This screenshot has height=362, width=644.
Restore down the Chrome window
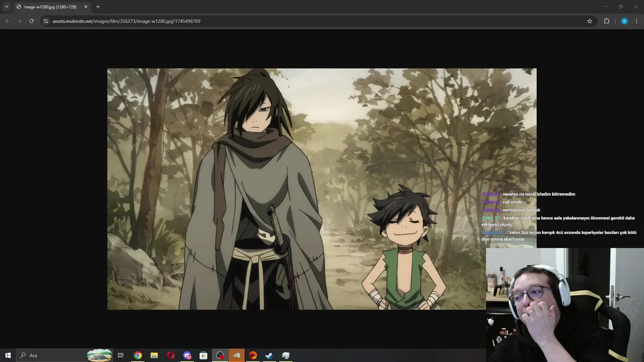(621, 7)
